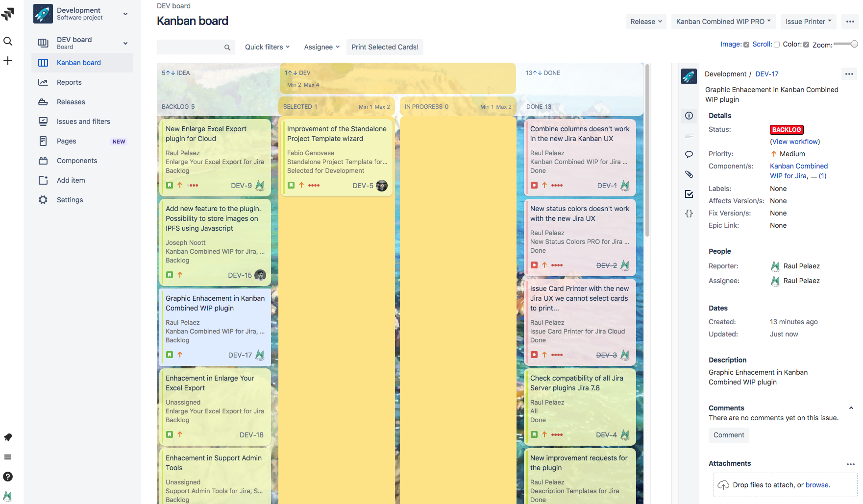This screenshot has width=863, height=504.
Task: Expand the Quick filters dropdown
Action: click(267, 47)
